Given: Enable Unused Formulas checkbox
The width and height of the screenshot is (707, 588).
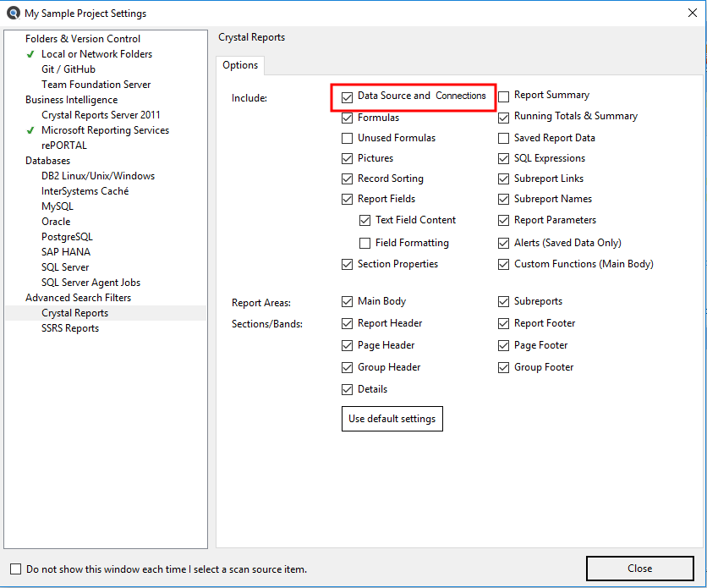Looking at the screenshot, I should 347,138.
